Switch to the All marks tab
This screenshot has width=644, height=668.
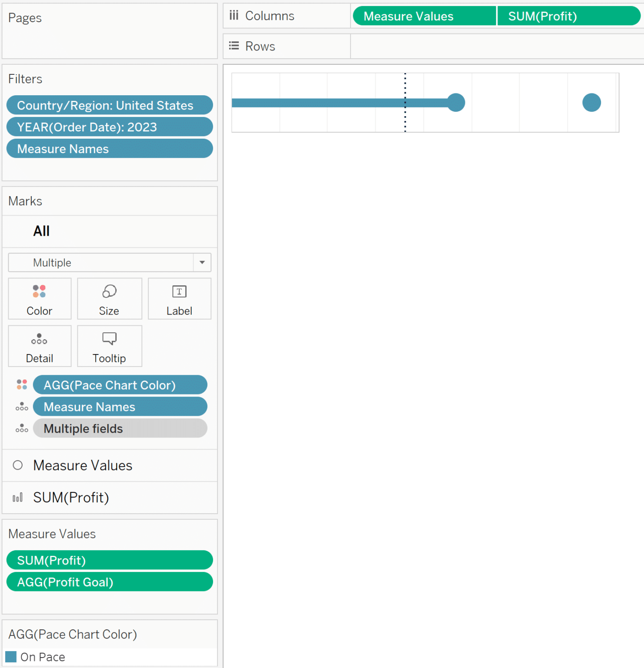(41, 231)
